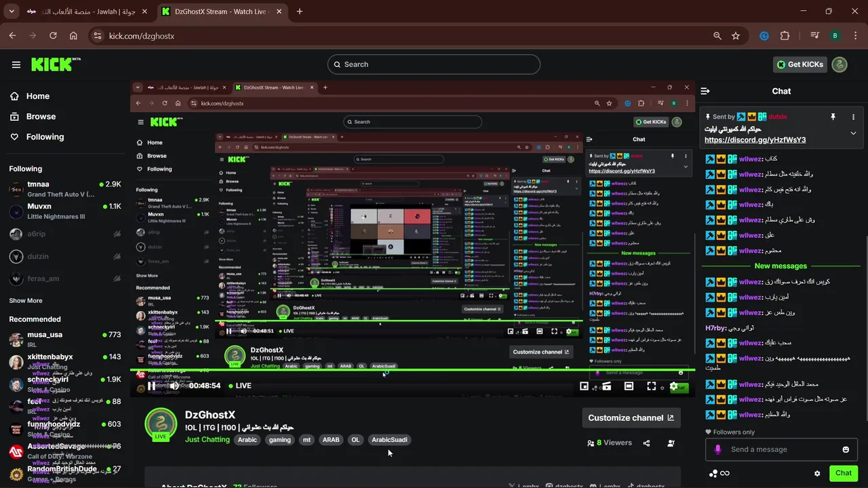Select the gaming tag
This screenshot has height=488, width=868.
279,440
